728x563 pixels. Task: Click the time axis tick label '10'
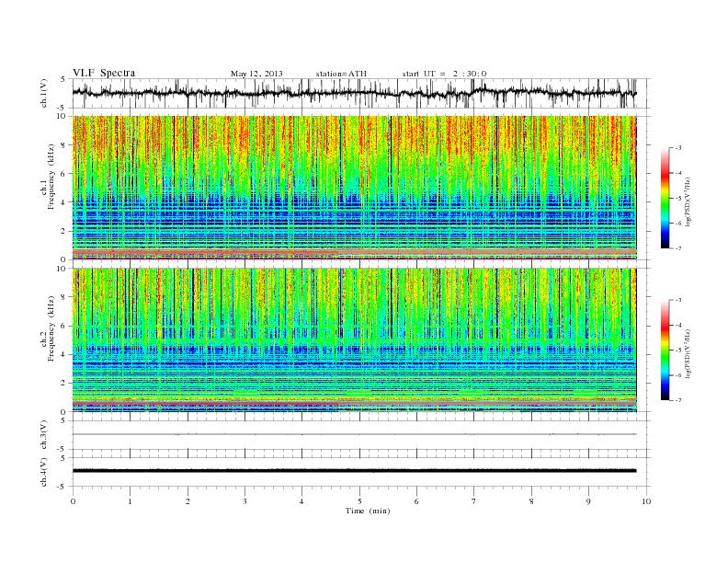point(646,501)
